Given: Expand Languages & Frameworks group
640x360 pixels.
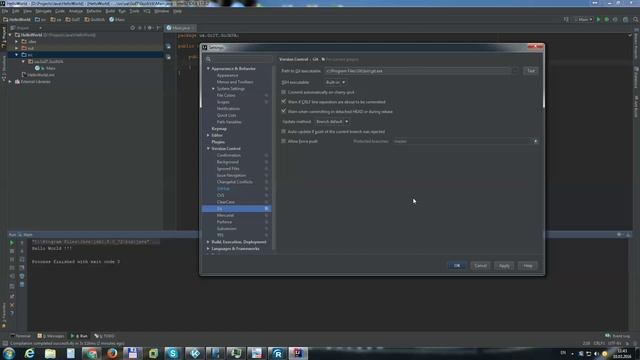Looking at the screenshot, I should (x=208, y=249).
